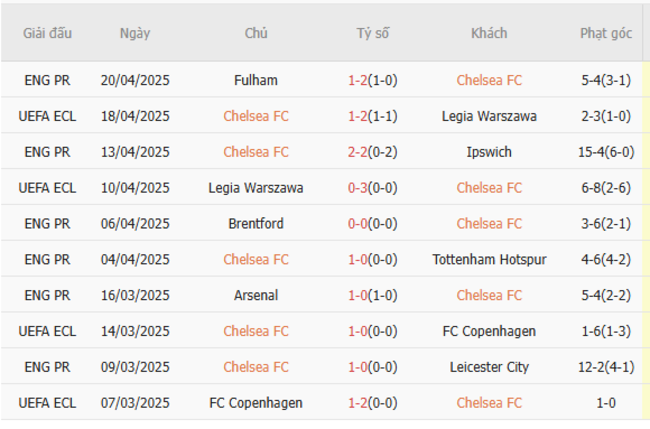Screen dimensions: 650x429
Task: Click the Arsenal team name
Action: point(256,296)
